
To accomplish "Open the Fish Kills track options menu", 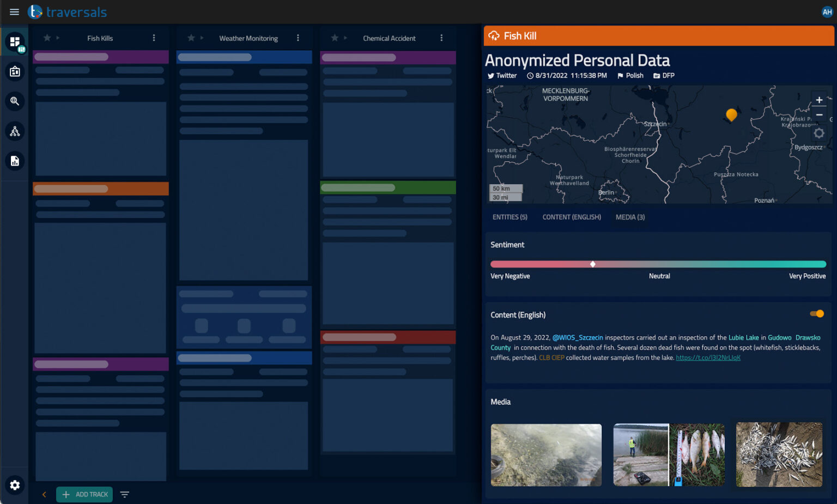I will tap(154, 38).
